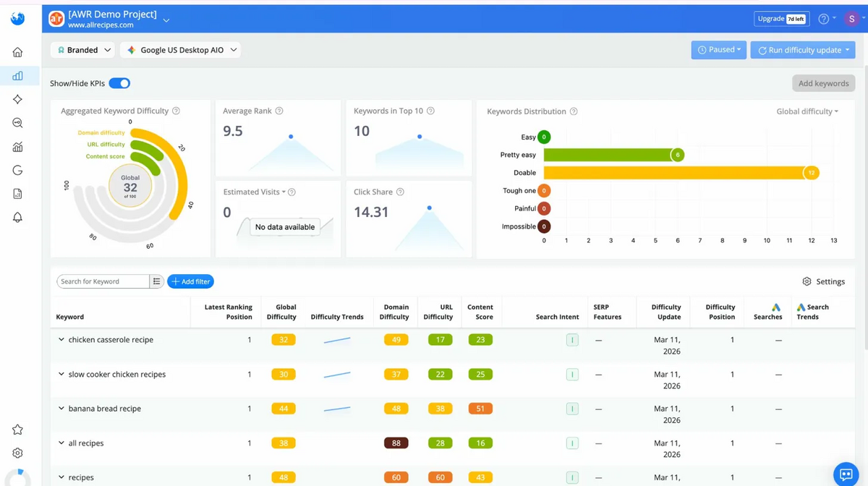
Task: Expand the banana bread recipe row
Action: [x=61, y=409]
